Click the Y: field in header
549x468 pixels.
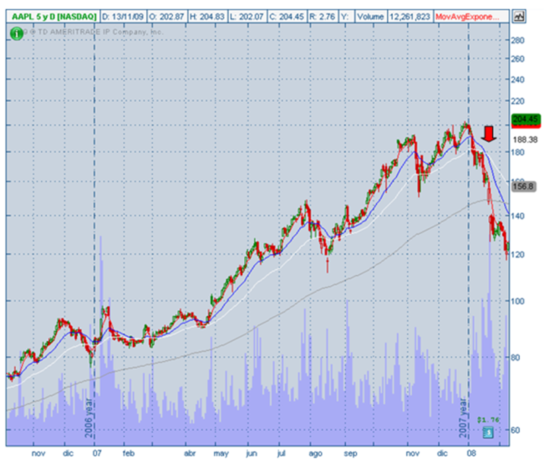click(346, 16)
